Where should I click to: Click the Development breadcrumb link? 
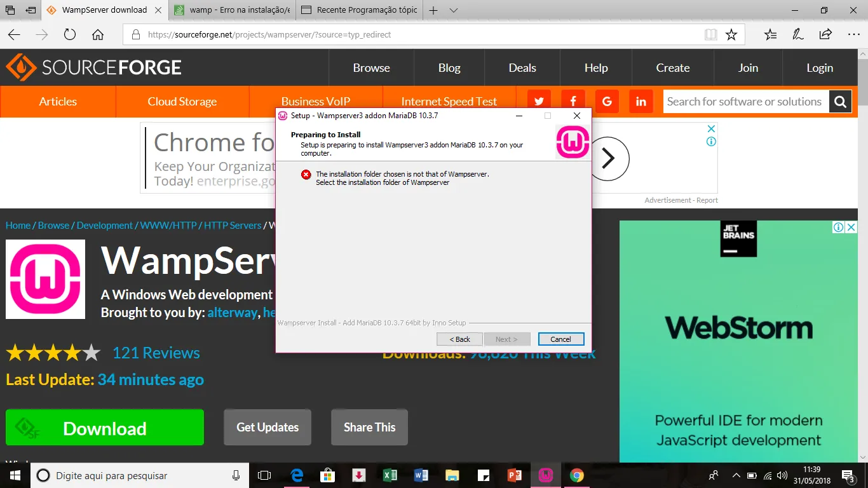point(105,226)
